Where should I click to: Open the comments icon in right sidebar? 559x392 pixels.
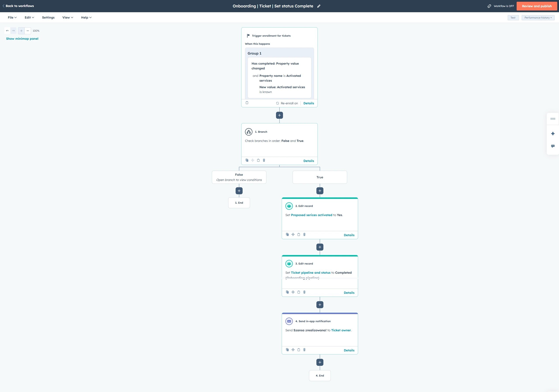(553, 146)
